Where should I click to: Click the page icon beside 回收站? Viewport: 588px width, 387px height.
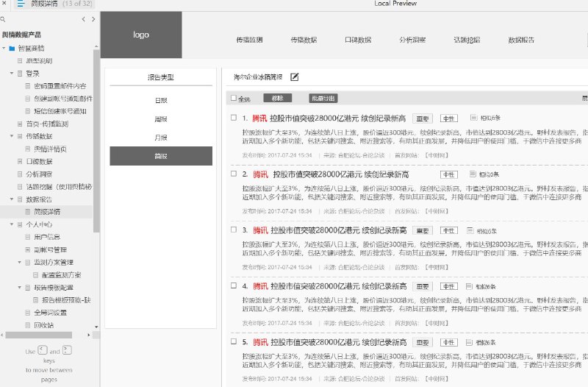[x=27, y=325]
